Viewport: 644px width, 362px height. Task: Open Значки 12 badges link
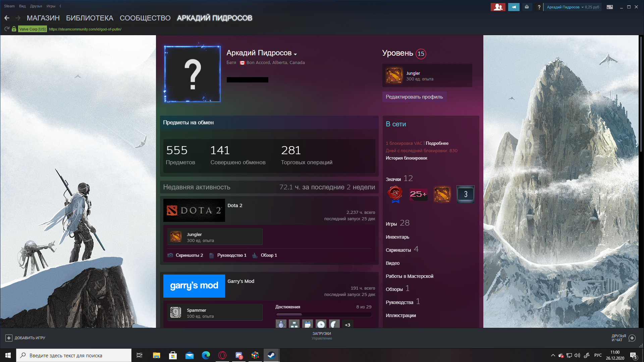point(399,179)
